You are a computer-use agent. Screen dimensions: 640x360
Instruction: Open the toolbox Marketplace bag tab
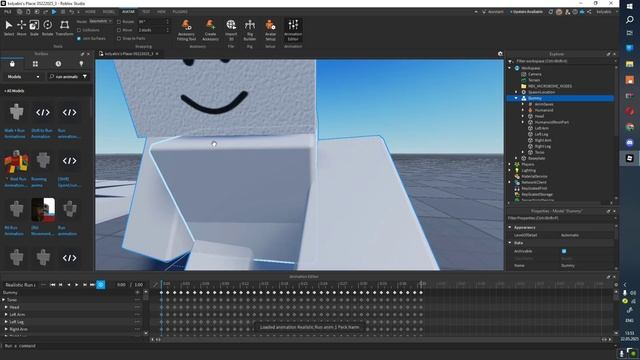(x=12, y=64)
